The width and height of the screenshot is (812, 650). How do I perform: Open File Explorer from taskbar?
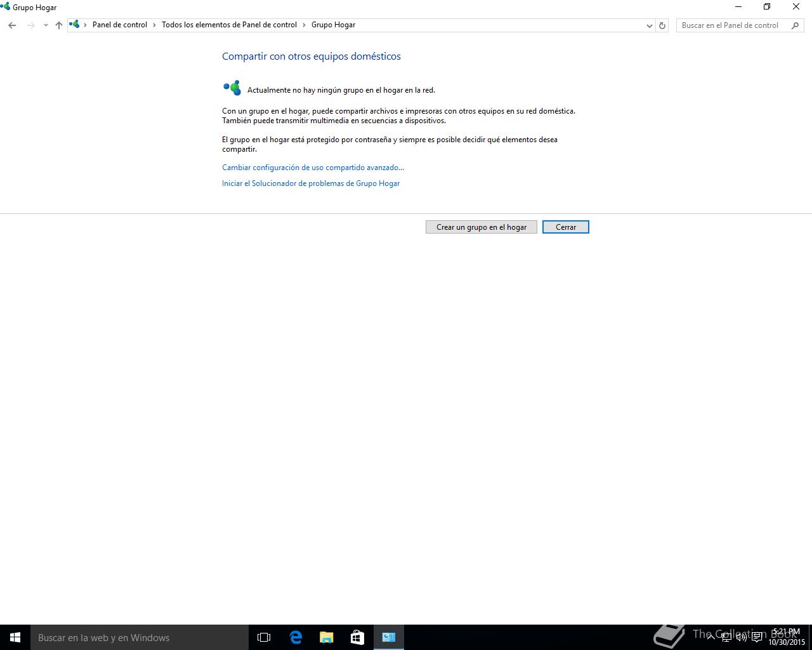pos(326,637)
